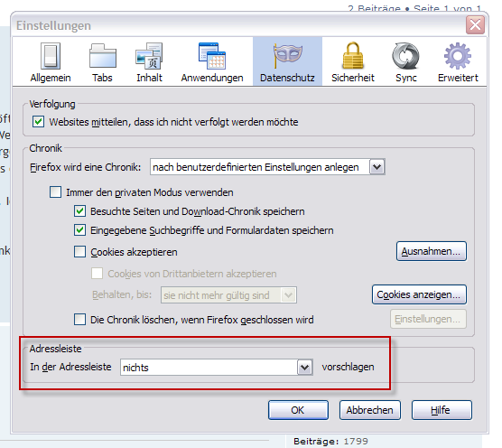Uncheck 'Besuchte Seiten und Download-Chronik speichern'
The width and height of the screenshot is (502, 448).
79,211
